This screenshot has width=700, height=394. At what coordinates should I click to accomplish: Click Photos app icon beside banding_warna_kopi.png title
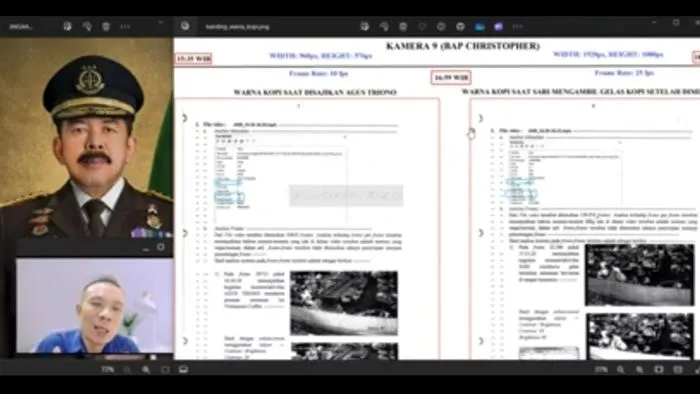tap(185, 26)
